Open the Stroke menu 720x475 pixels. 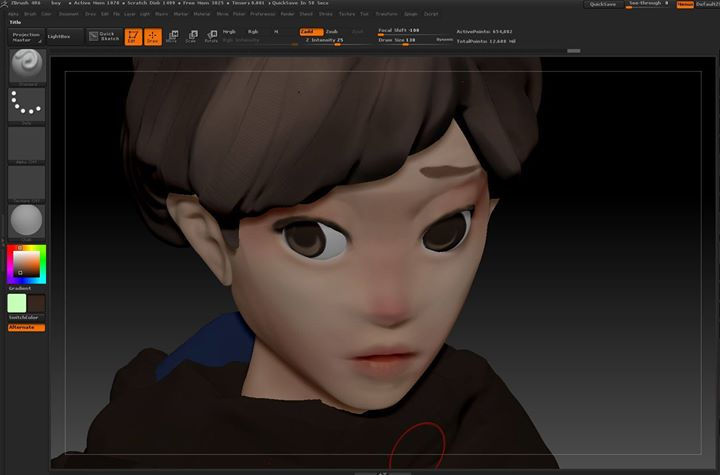(x=326, y=14)
